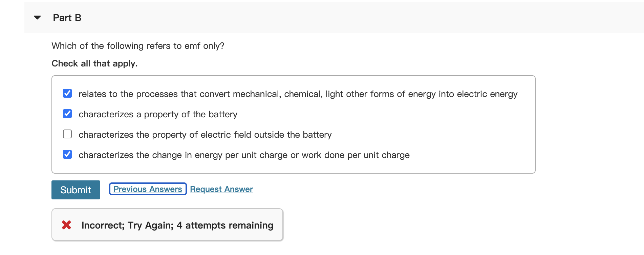Viewport: 644px width, 255px height.
Task: Click the label text "characterizes a property of the battery"
Action: point(158,114)
